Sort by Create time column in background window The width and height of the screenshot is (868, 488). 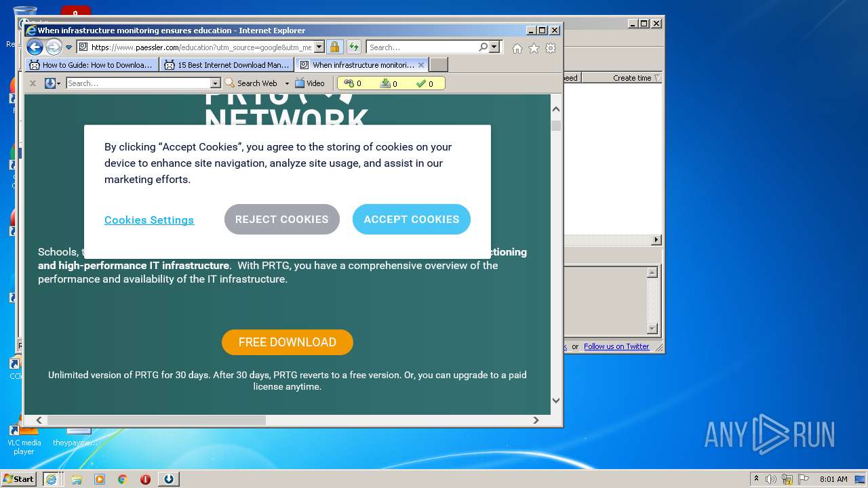click(621, 78)
